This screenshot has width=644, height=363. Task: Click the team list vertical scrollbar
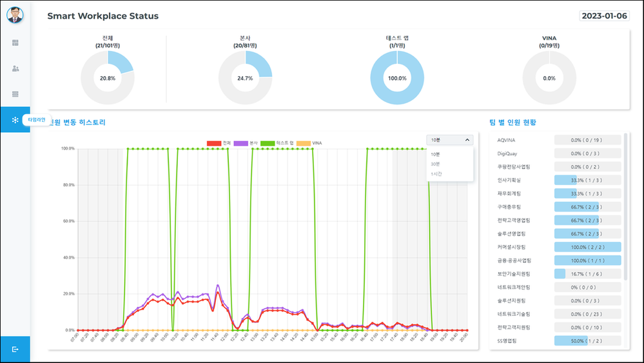pos(625,206)
